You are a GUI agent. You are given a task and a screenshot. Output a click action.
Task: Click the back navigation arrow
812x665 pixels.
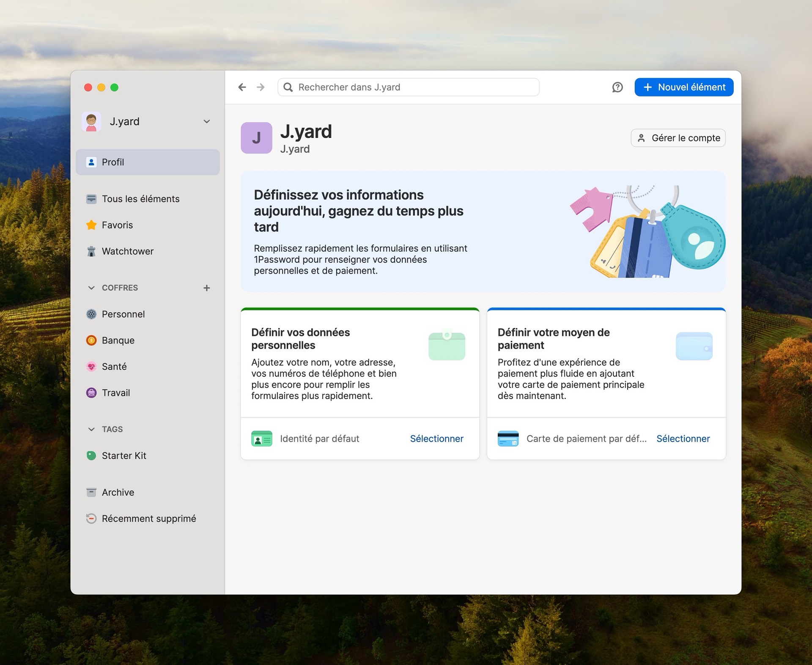click(x=242, y=87)
